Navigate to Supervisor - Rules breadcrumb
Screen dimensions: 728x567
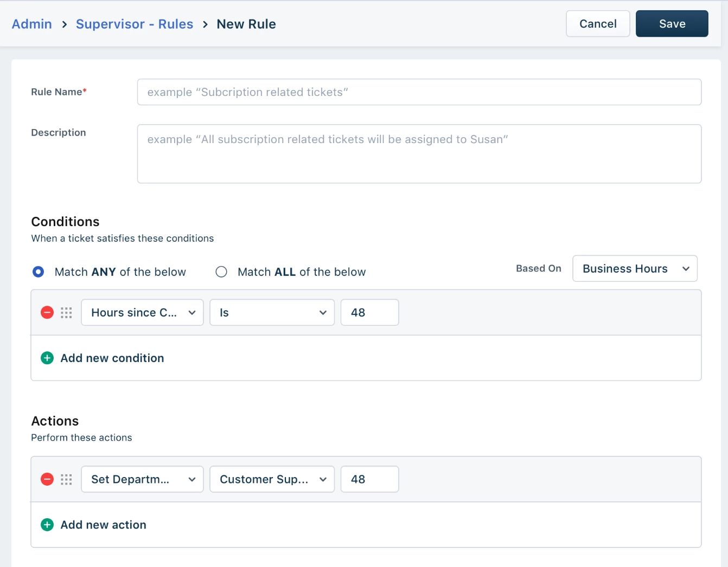pos(135,24)
